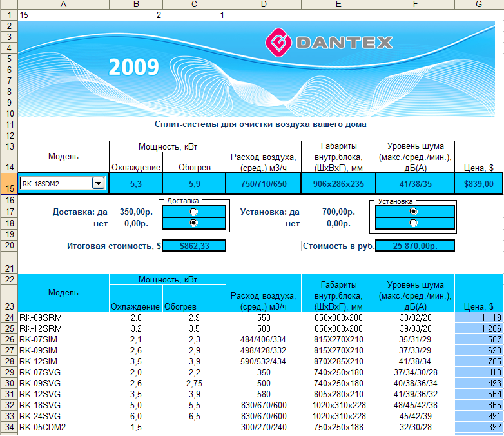Open the RK-18SDM2 model dropdown arrow

pos(99,183)
